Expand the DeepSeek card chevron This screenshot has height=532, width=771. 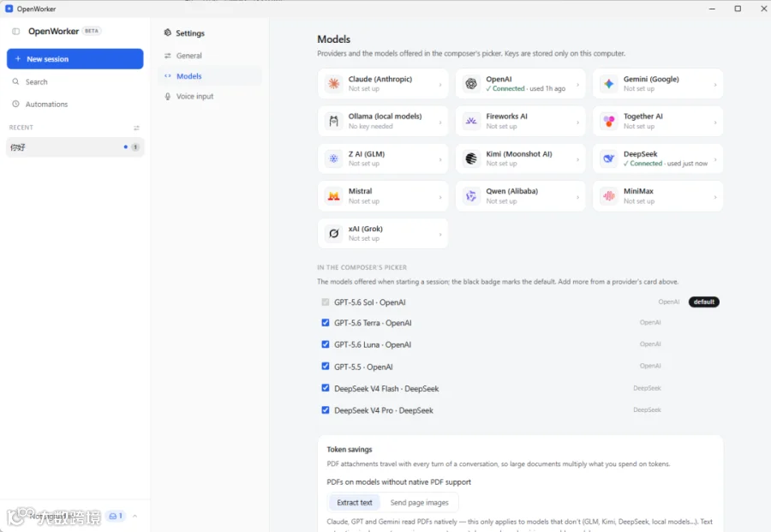715,159
